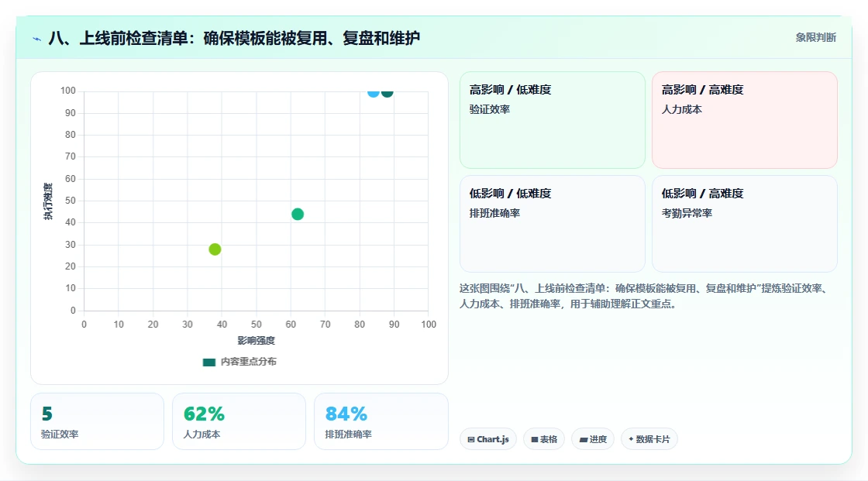Click the 排班准确率 text in the quadrant card

click(x=494, y=213)
